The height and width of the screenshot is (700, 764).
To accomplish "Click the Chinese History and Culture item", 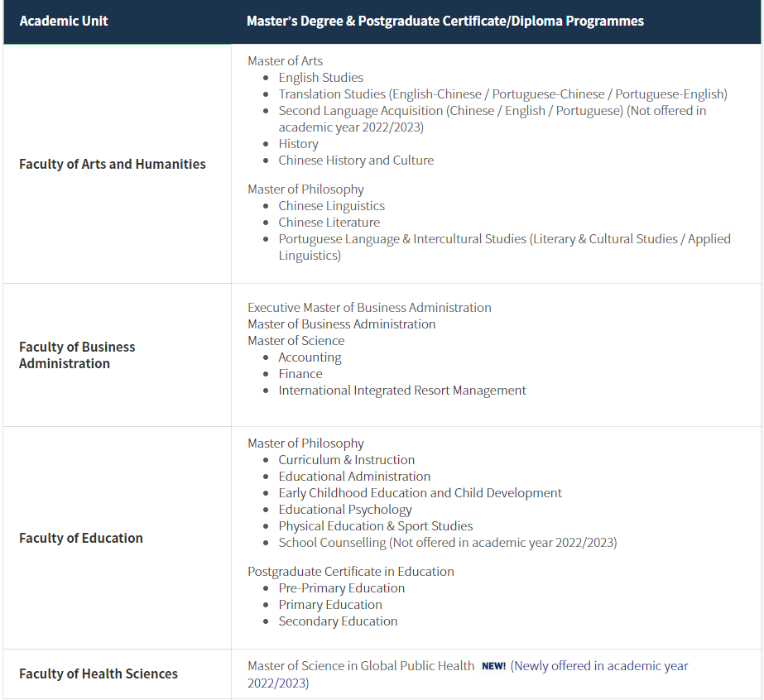I will (356, 160).
